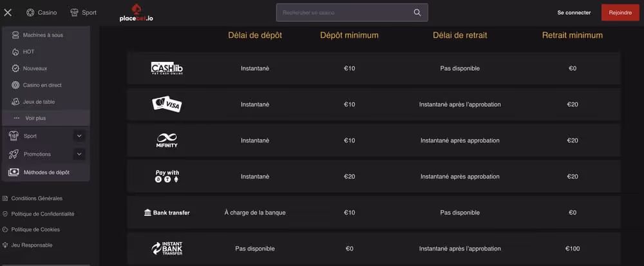Expand the Sport section chevron
Image resolution: width=644 pixels, height=266 pixels.
[79, 136]
